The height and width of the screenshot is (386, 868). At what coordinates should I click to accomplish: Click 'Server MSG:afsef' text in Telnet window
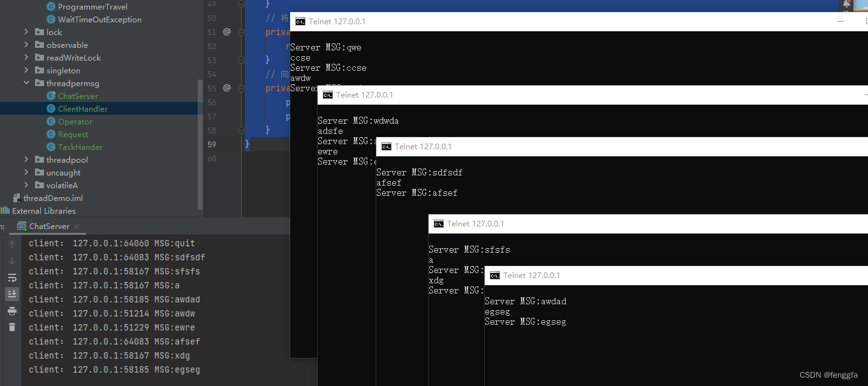[417, 193]
